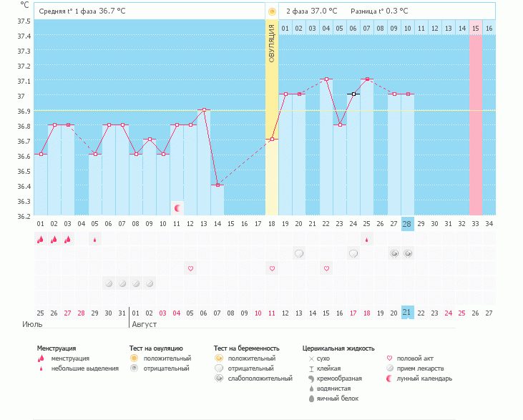Click the 36.4 temperature point on day 14
Viewport: 523px width, 420px height.
[x=217, y=185]
